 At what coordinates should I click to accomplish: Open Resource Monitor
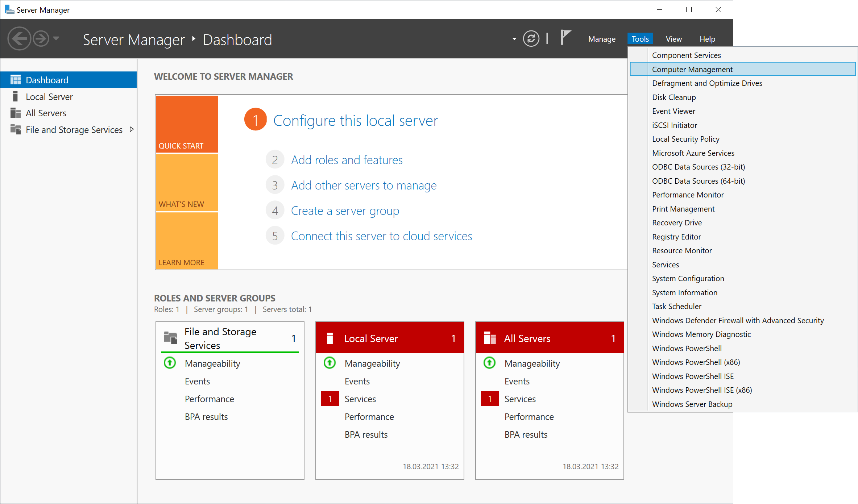pyautogui.click(x=743, y=250)
